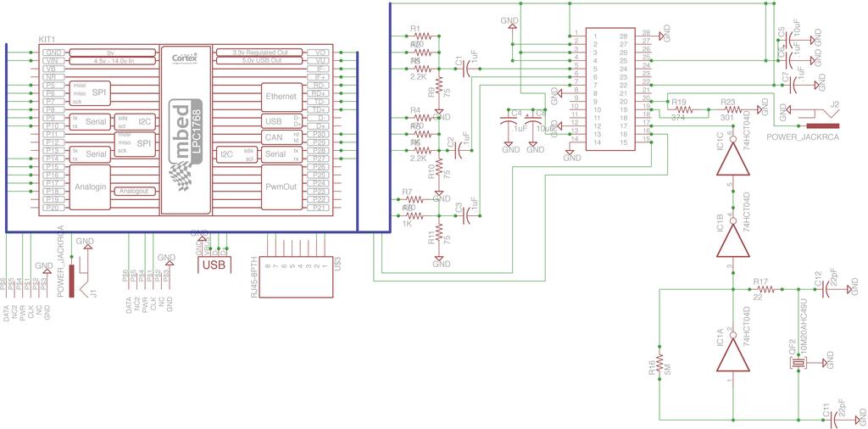
Task: Select resistor R9 75 ohm symbol
Action: click(439, 86)
